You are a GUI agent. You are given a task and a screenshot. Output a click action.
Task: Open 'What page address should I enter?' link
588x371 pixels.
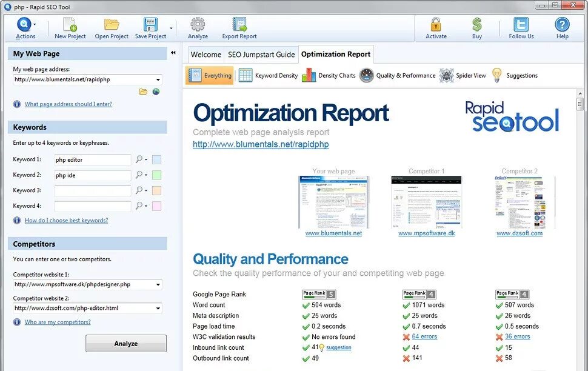pyautogui.click(x=68, y=104)
